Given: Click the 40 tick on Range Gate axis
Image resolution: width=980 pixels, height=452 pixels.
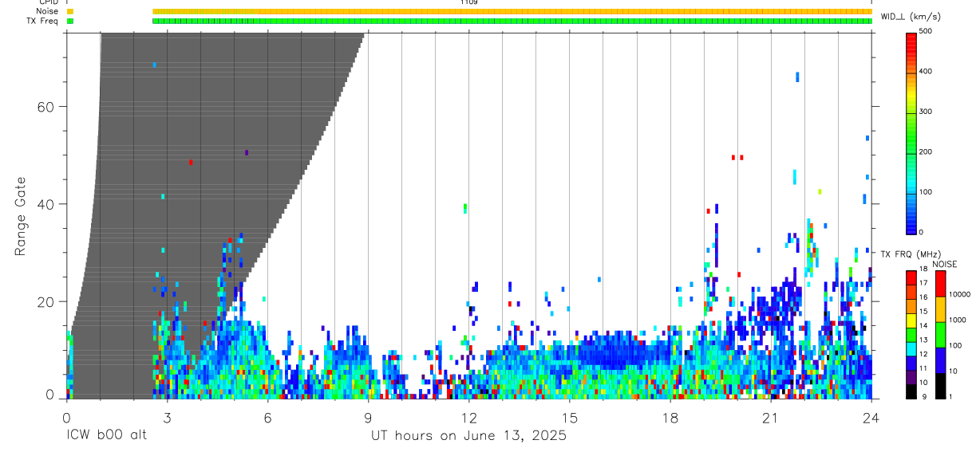Looking at the screenshot, I should [47, 204].
